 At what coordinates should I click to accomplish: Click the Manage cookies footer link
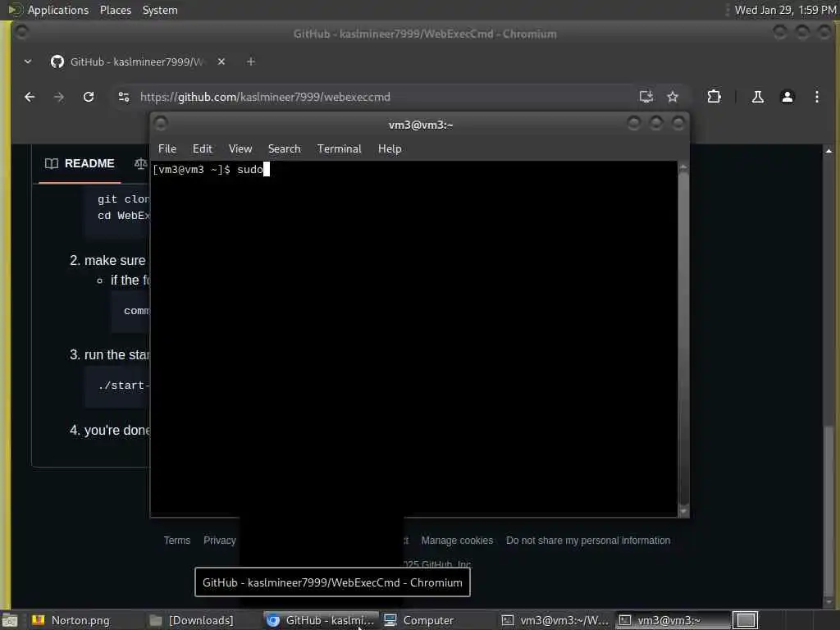coord(457,541)
